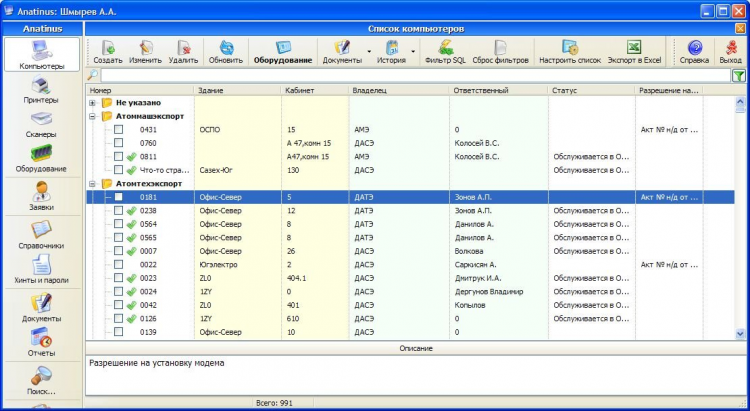
Task: Collapse the Атоммашэкспорт group
Action: (93, 116)
